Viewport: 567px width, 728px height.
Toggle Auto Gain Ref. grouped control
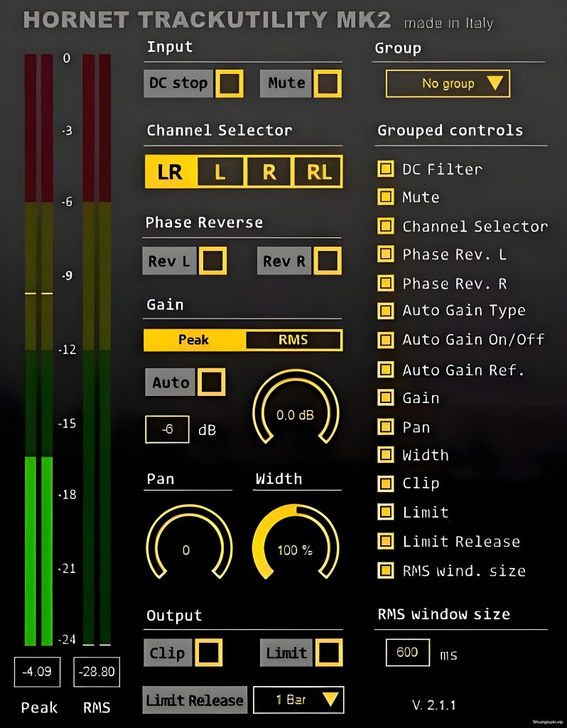point(386,370)
